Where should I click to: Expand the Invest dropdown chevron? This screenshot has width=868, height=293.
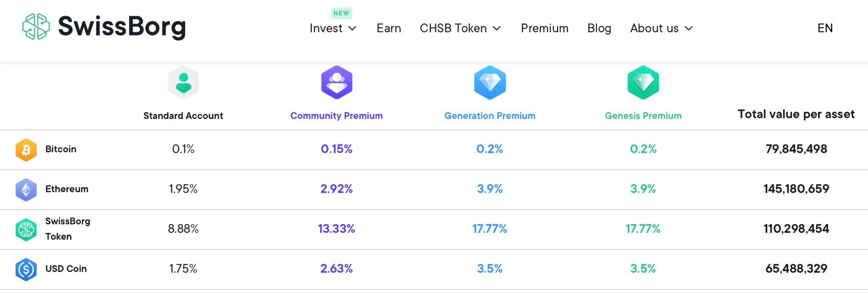pos(353,28)
